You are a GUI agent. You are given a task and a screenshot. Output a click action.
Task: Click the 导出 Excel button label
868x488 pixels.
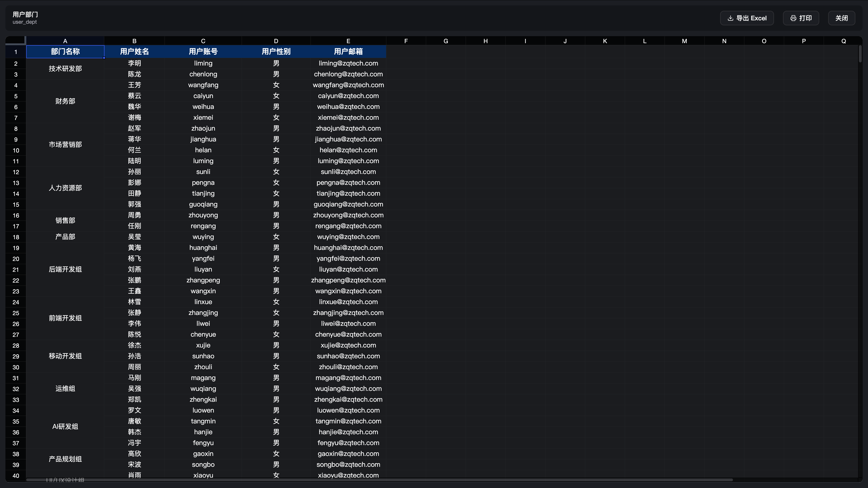tap(751, 18)
